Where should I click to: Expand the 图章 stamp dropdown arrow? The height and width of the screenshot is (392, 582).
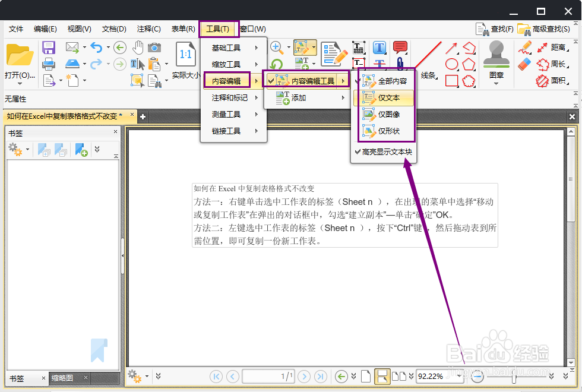point(496,83)
